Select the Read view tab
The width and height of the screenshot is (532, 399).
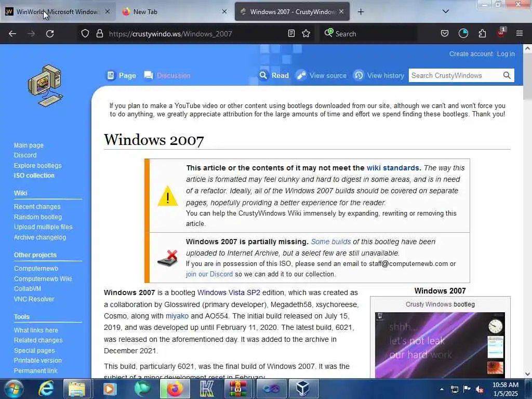pyautogui.click(x=274, y=75)
